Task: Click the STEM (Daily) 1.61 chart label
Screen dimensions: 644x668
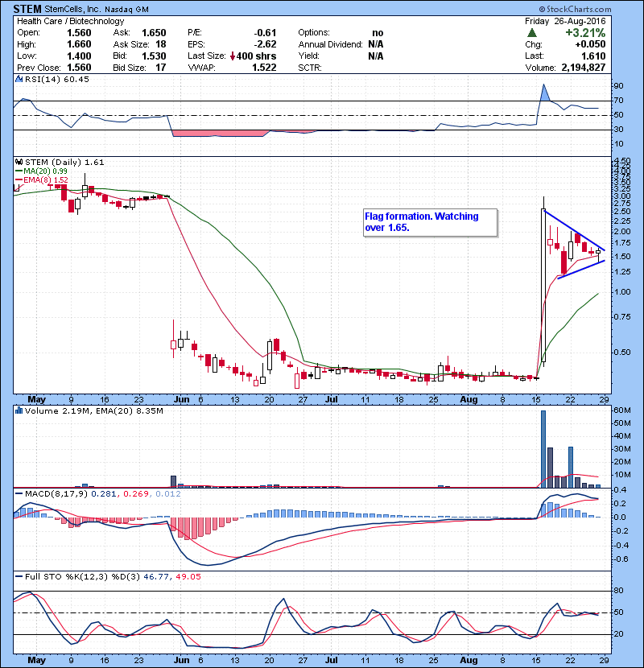Action: click(64, 162)
